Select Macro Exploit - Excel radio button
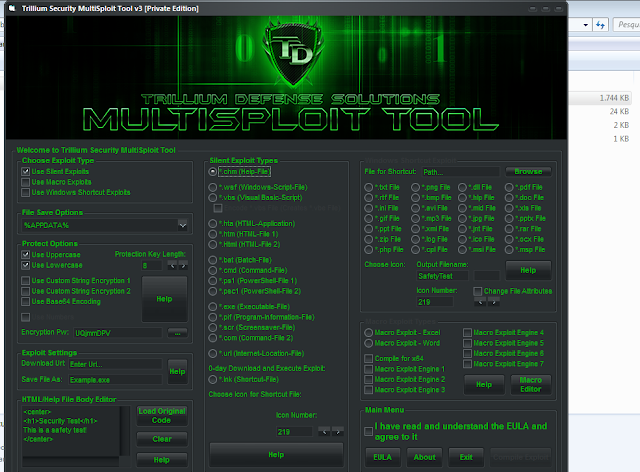The width and height of the screenshot is (640, 472). (369, 333)
